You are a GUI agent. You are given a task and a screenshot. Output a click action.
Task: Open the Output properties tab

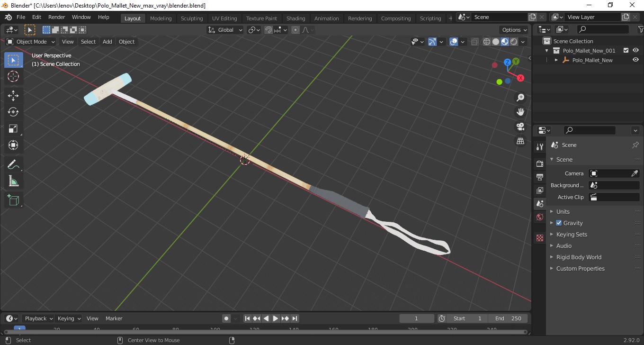coord(539,177)
